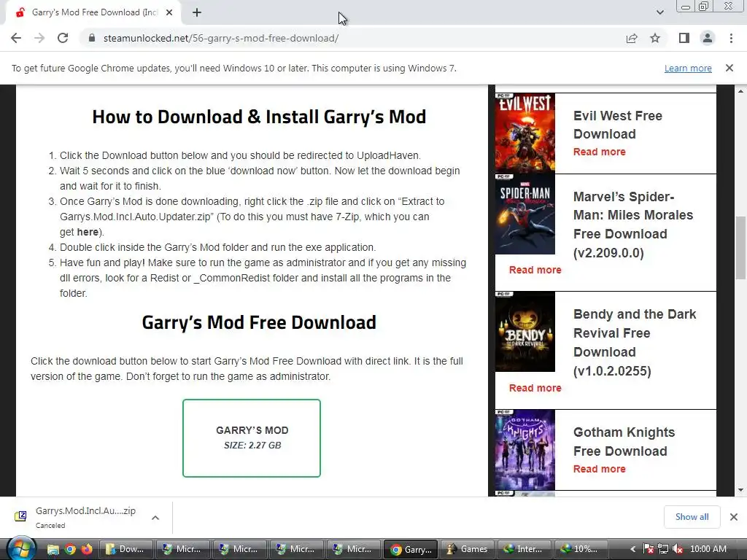This screenshot has height=560, width=747.
Task: View site security padlock info
Action: [92, 38]
